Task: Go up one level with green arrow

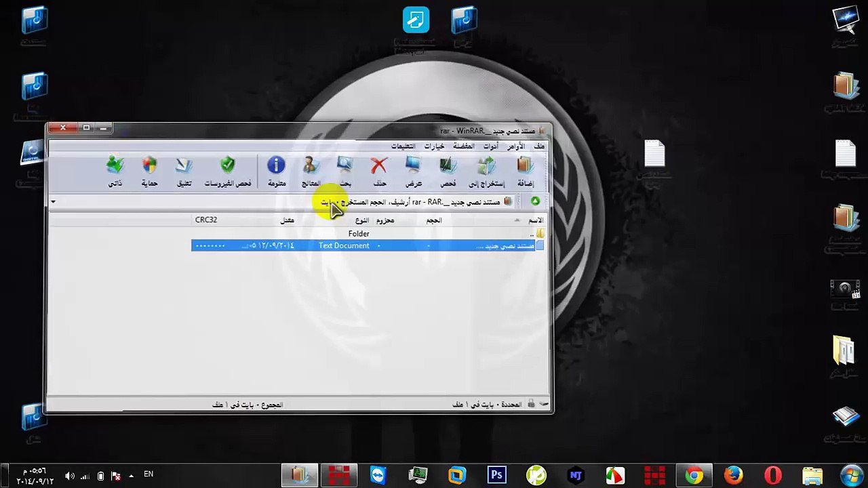Action: click(x=535, y=201)
